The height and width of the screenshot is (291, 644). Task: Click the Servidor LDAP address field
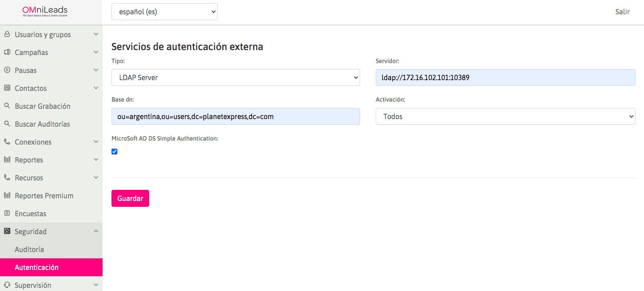pyautogui.click(x=505, y=77)
